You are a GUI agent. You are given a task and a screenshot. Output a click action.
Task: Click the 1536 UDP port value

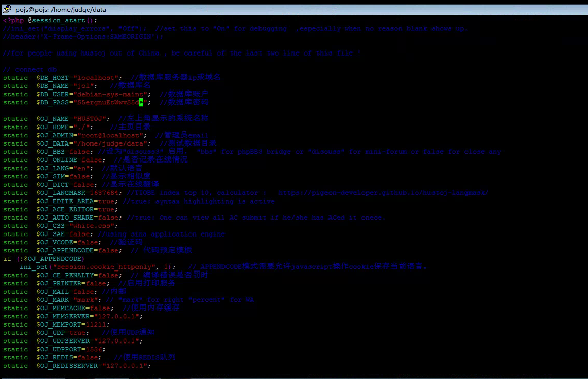click(94, 350)
